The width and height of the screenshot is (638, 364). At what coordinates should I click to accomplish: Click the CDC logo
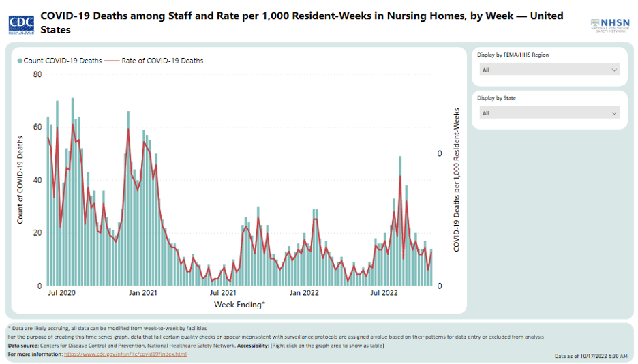[x=22, y=22]
